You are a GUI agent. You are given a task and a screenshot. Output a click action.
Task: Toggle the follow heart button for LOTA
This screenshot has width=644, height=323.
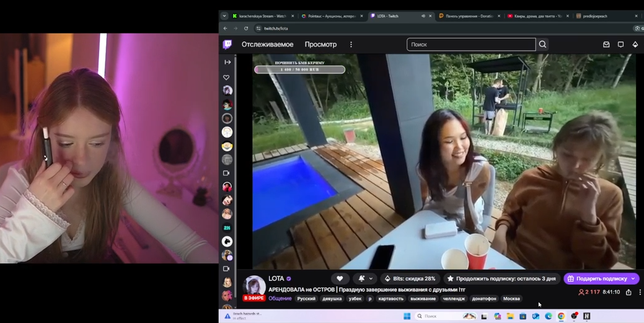pos(340,278)
